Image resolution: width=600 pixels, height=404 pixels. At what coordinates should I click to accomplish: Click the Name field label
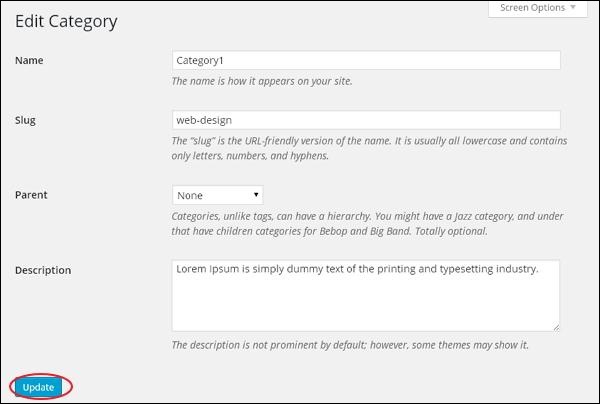click(29, 60)
